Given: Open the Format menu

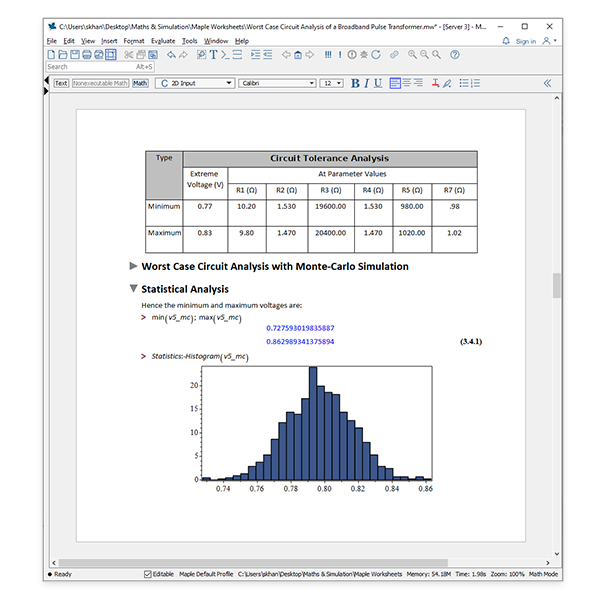Looking at the screenshot, I should 134,41.
